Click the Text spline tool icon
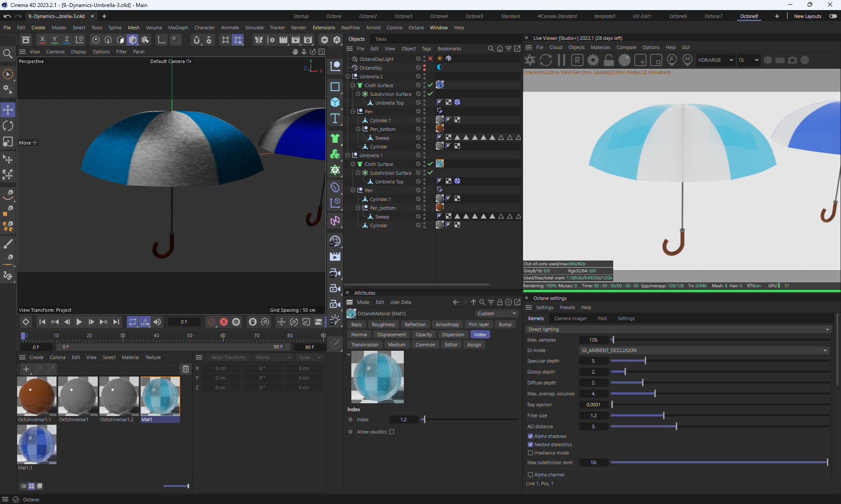Screen dimensions: 841x504 pos(335,118)
